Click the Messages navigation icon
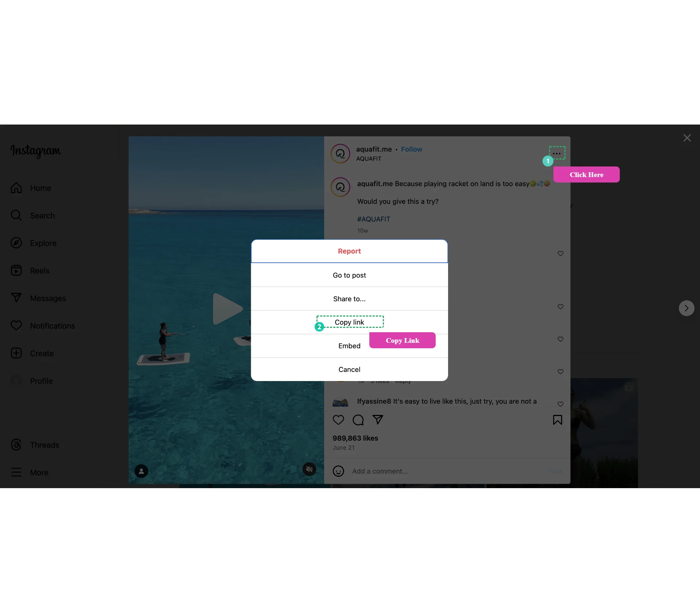Screen dimensions: 700x612 tap(16, 298)
